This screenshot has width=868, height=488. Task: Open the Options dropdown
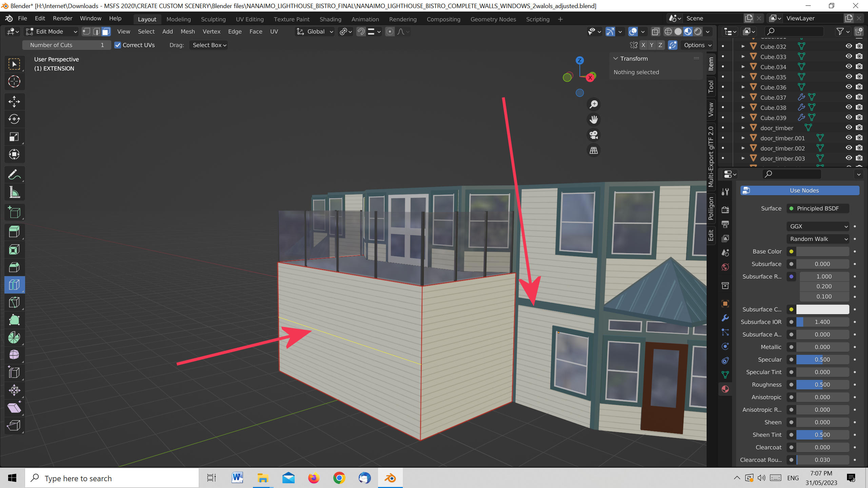click(x=697, y=45)
